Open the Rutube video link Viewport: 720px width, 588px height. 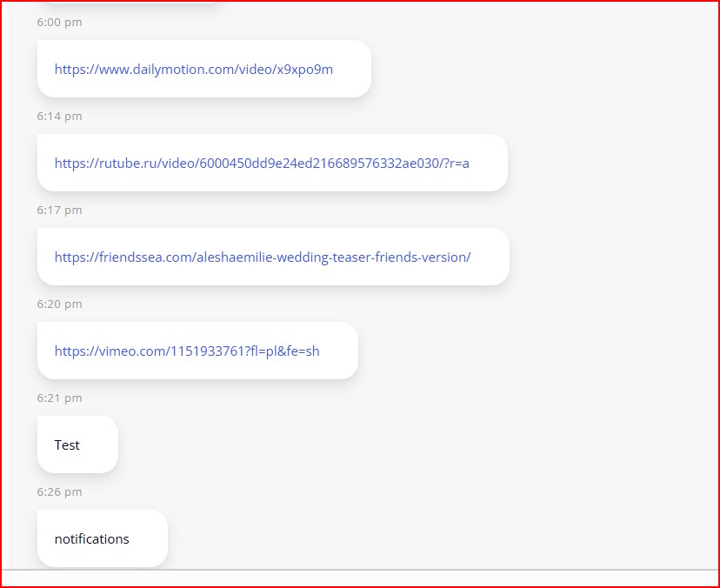tap(261, 164)
